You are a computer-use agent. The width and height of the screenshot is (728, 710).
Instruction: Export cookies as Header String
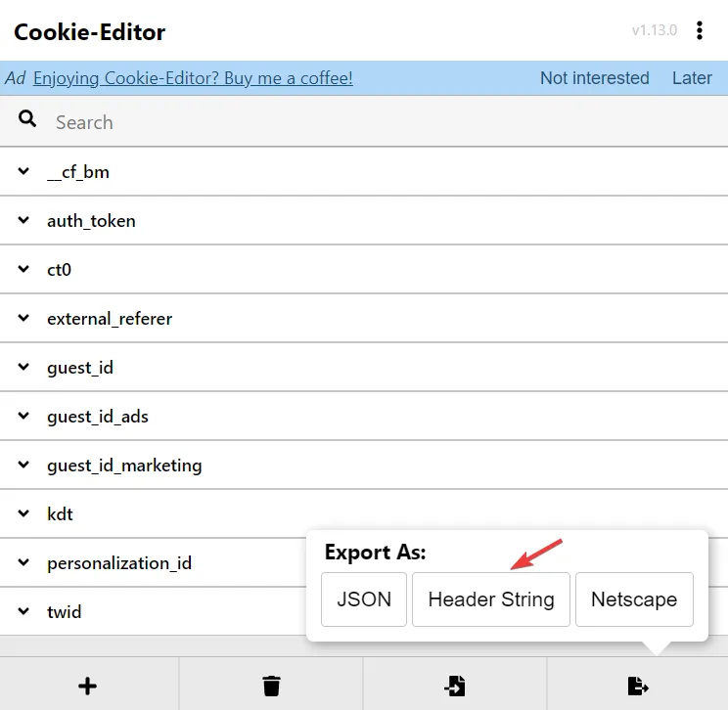click(x=491, y=599)
